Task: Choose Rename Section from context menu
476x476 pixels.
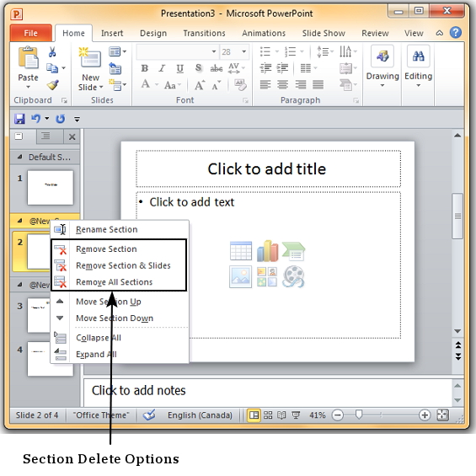Action: (x=120, y=229)
